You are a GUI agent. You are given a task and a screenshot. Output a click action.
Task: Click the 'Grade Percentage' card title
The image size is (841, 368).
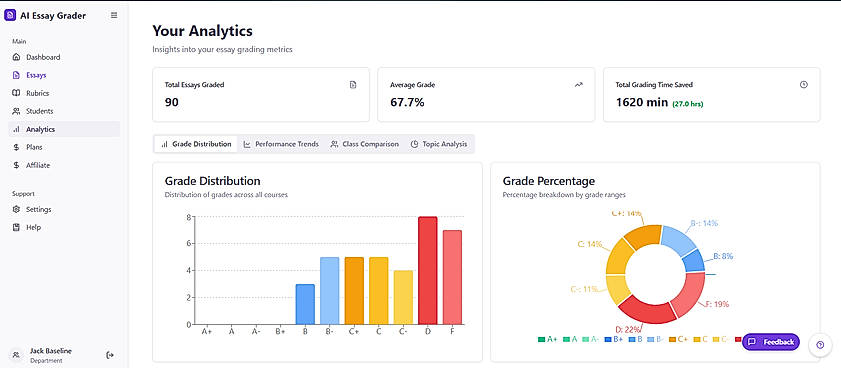tap(549, 181)
